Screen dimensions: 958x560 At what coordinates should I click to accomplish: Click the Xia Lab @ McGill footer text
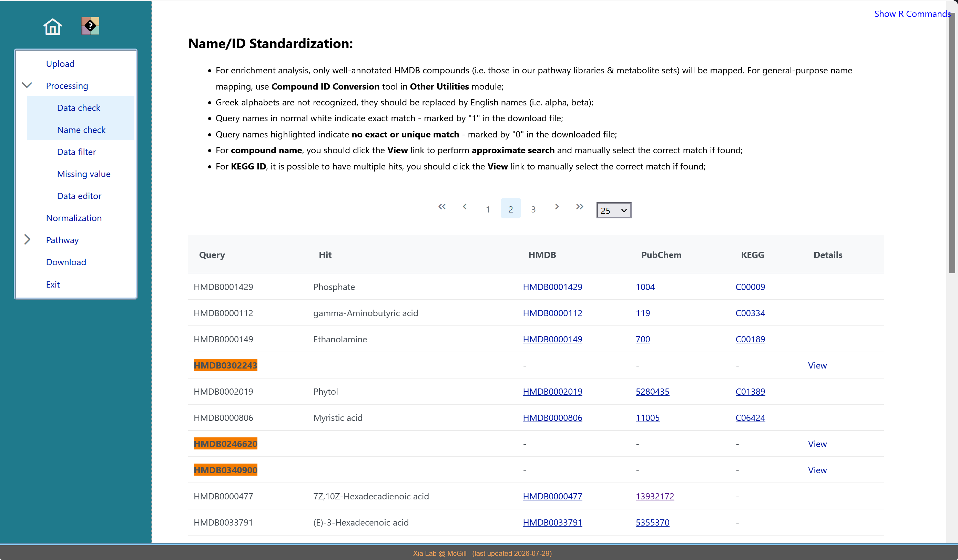tap(439, 553)
